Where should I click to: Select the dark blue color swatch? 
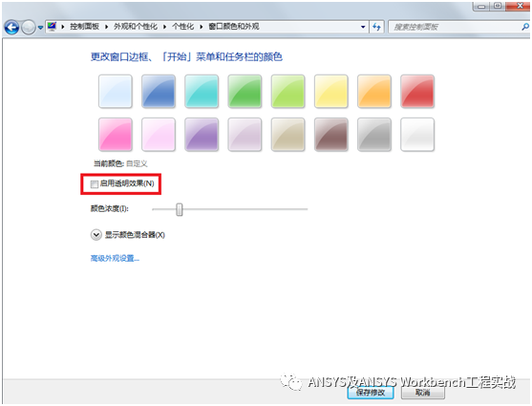point(159,92)
